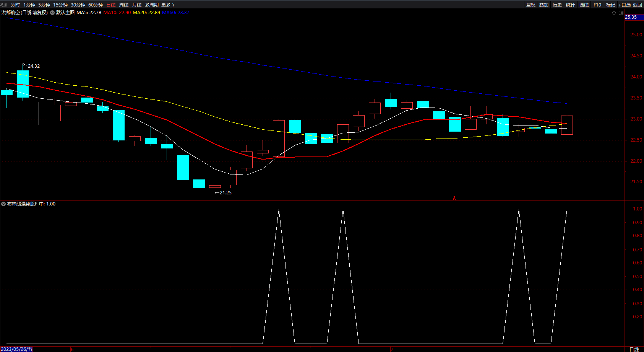The image size is (644, 352).
Task: Click the MA20: 22.89 label
Action: point(146,13)
